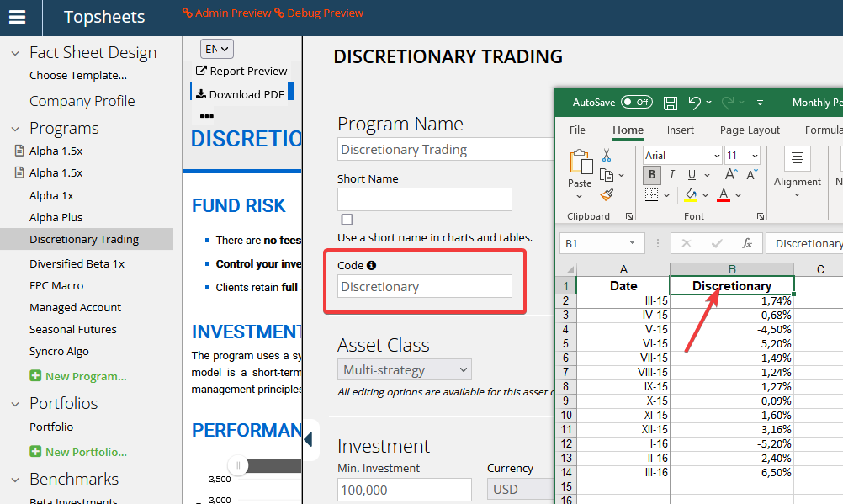Expand the font size 11 dropdown
The height and width of the screenshot is (504, 843).
[755, 156]
